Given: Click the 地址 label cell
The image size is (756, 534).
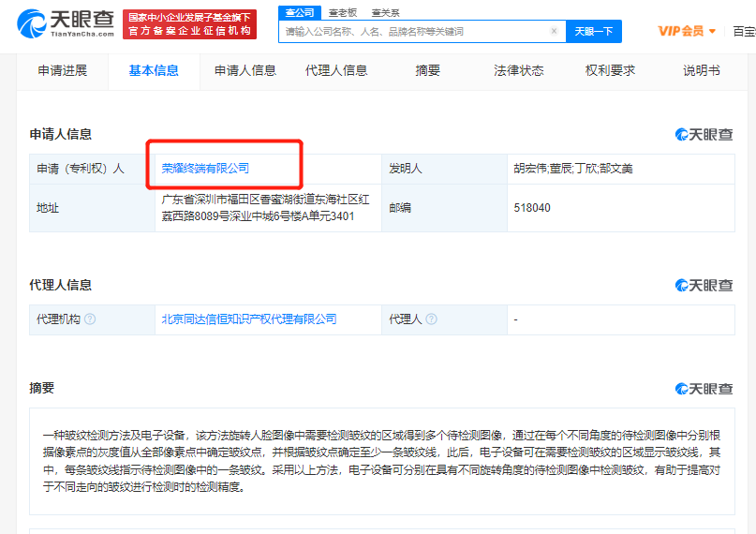Looking at the screenshot, I should [x=92, y=208].
